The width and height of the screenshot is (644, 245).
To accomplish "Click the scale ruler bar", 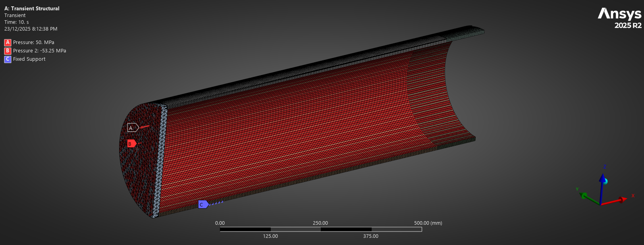I will coord(320,229).
